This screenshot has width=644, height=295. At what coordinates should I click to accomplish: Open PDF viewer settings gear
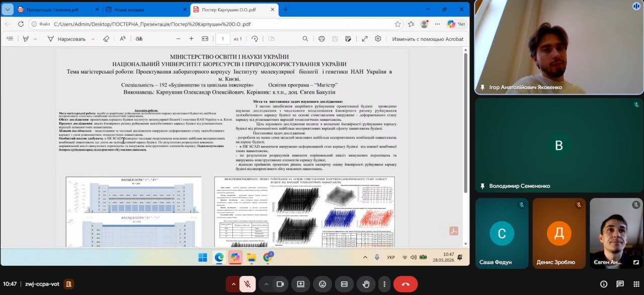click(x=378, y=39)
